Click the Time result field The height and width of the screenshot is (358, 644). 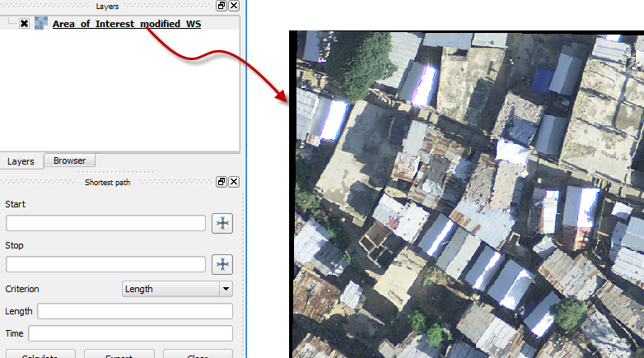tap(130, 333)
